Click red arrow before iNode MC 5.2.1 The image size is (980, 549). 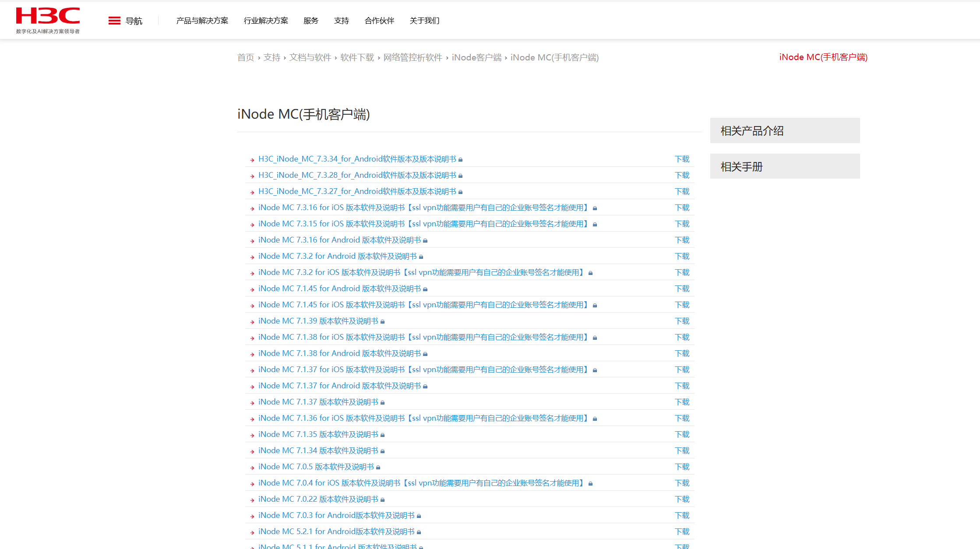[252, 532]
